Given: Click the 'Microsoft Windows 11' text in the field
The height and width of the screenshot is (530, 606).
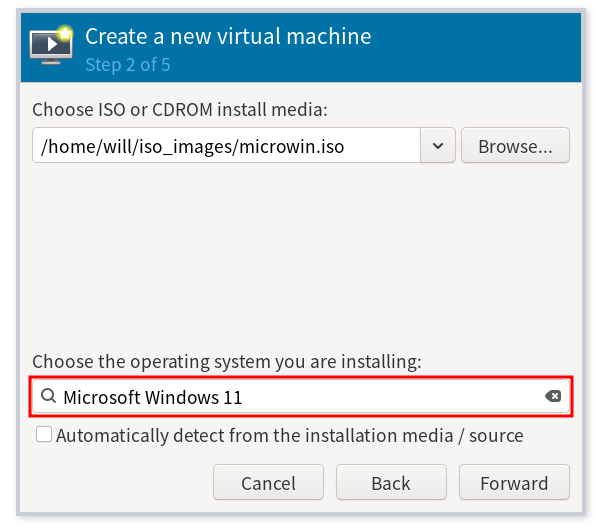Looking at the screenshot, I should 152,397.
